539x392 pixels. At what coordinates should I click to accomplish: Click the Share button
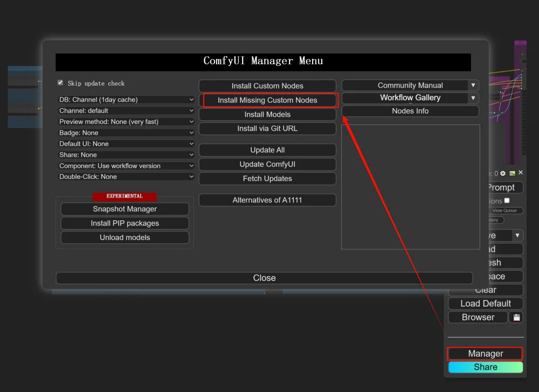tap(486, 367)
